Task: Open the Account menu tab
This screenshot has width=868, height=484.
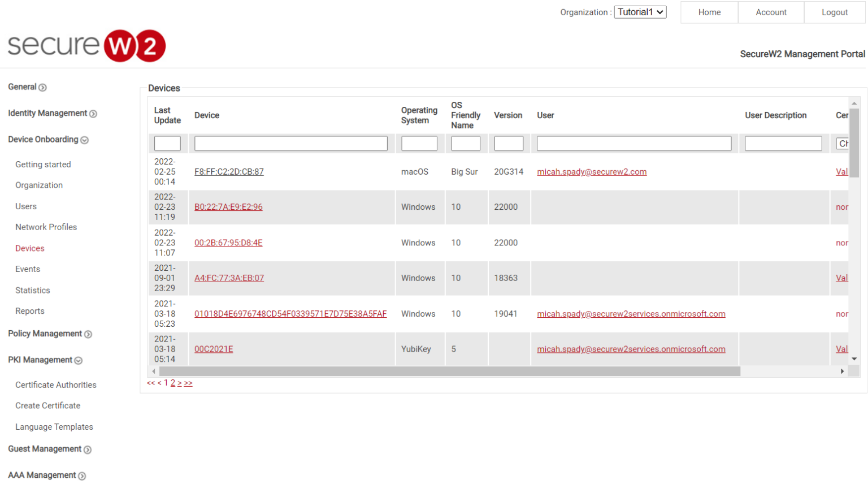Action: click(x=771, y=12)
